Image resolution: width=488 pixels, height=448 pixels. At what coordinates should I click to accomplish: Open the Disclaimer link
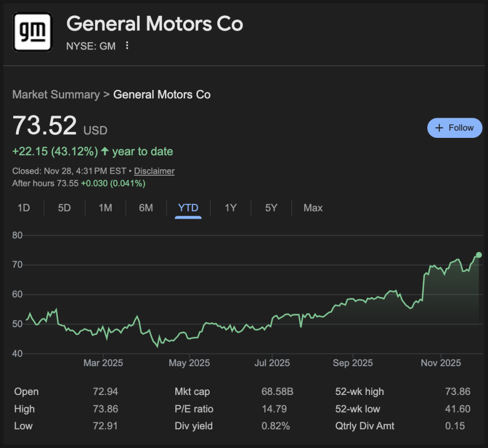point(154,171)
